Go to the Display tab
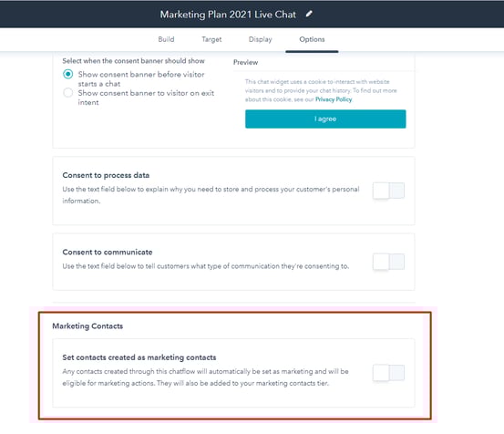Image resolution: width=504 pixels, height=434 pixels. pyautogui.click(x=260, y=39)
